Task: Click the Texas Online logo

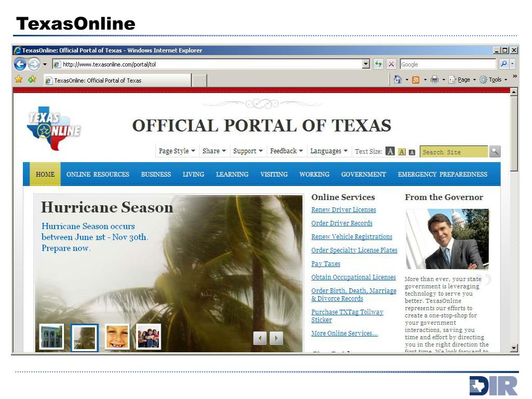Action: coord(54,128)
